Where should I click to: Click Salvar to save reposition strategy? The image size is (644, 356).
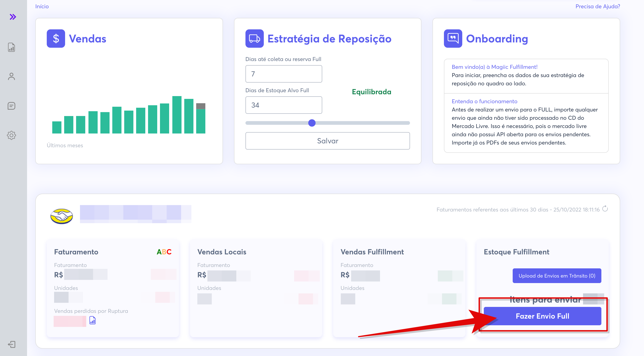(x=328, y=141)
